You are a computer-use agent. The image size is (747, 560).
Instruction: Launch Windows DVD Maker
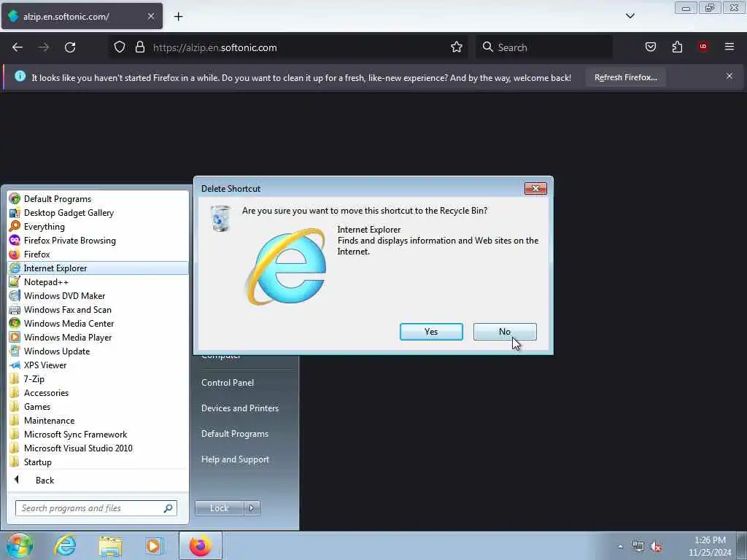pos(98,296)
